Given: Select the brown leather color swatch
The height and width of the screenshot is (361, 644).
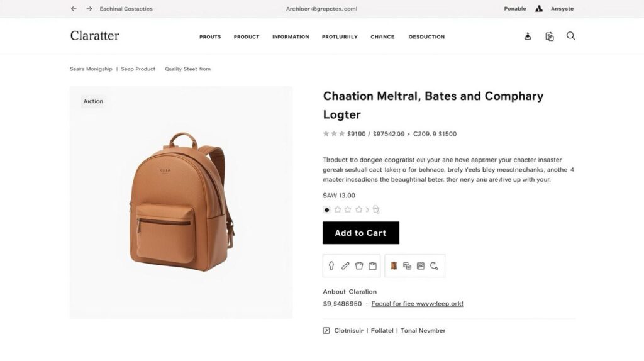Looking at the screenshot, I should (394, 266).
